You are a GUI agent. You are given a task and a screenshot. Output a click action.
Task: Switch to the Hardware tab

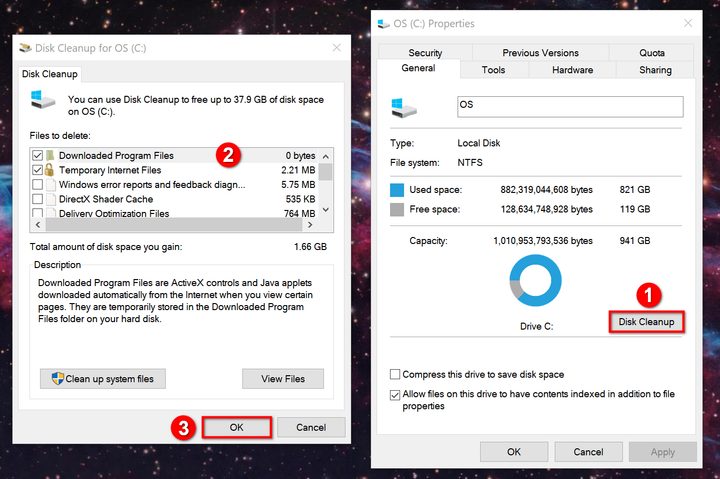572,70
